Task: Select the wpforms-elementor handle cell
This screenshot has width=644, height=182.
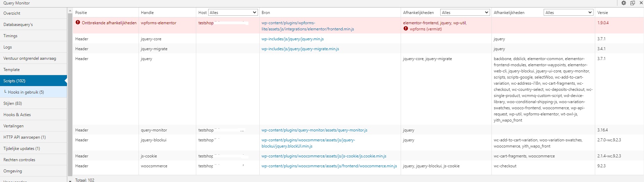Action: point(167,25)
